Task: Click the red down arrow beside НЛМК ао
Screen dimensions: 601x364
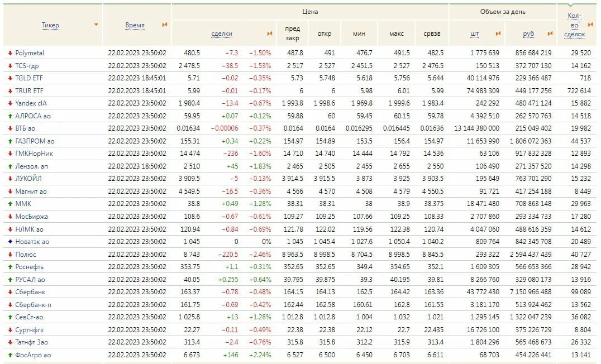Action: pyautogui.click(x=11, y=229)
